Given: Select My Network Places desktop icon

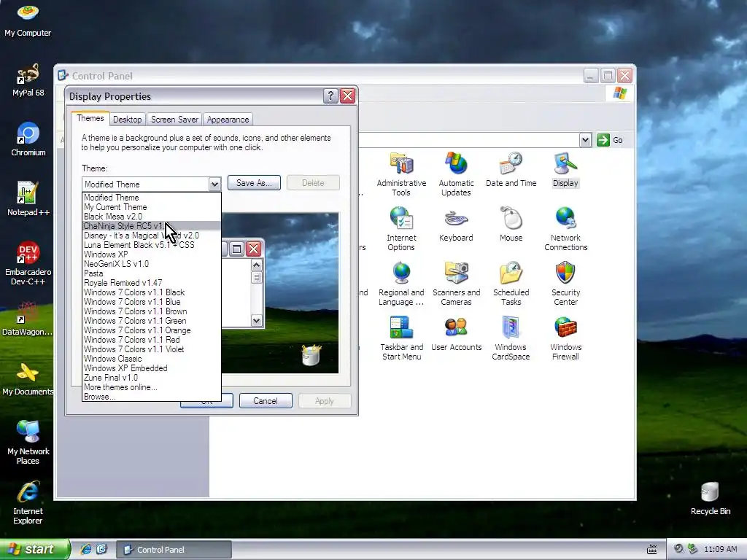Looking at the screenshot, I should [x=28, y=443].
